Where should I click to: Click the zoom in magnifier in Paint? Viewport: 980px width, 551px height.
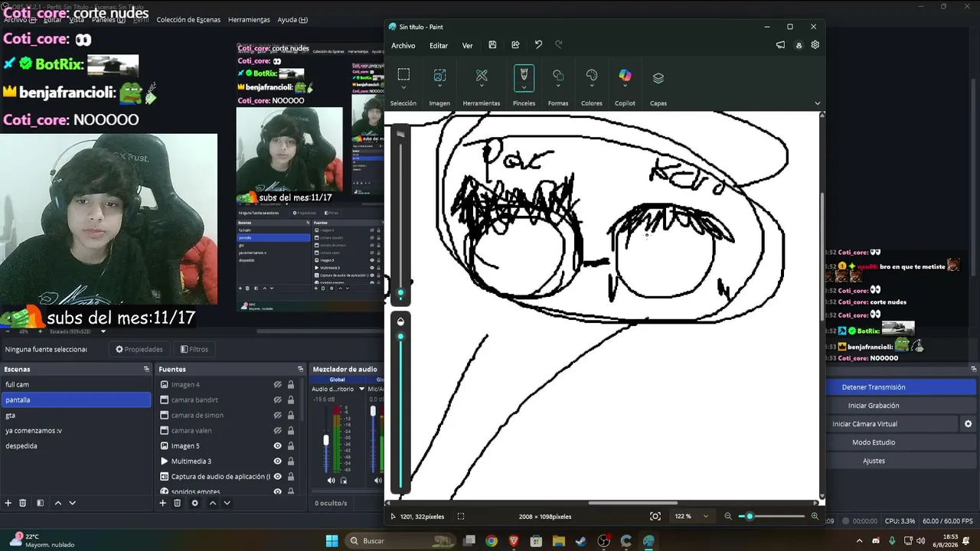815,517
